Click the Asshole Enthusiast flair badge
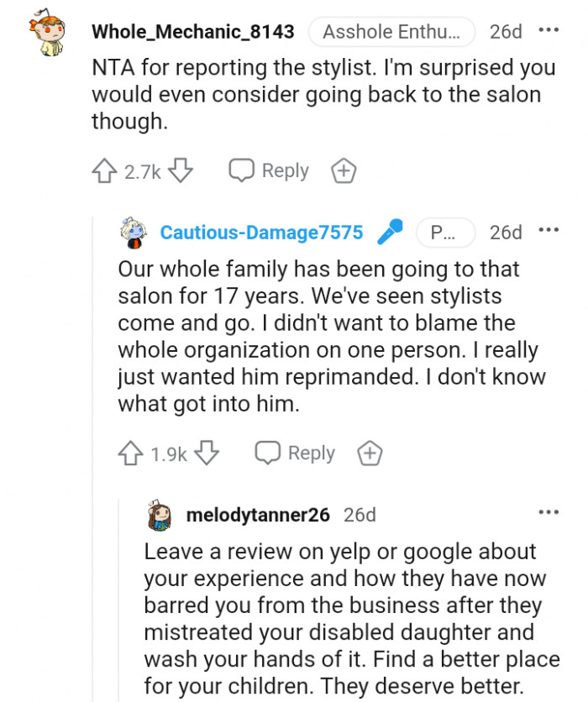Image resolution: width=588 pixels, height=702 pixels. (x=391, y=33)
